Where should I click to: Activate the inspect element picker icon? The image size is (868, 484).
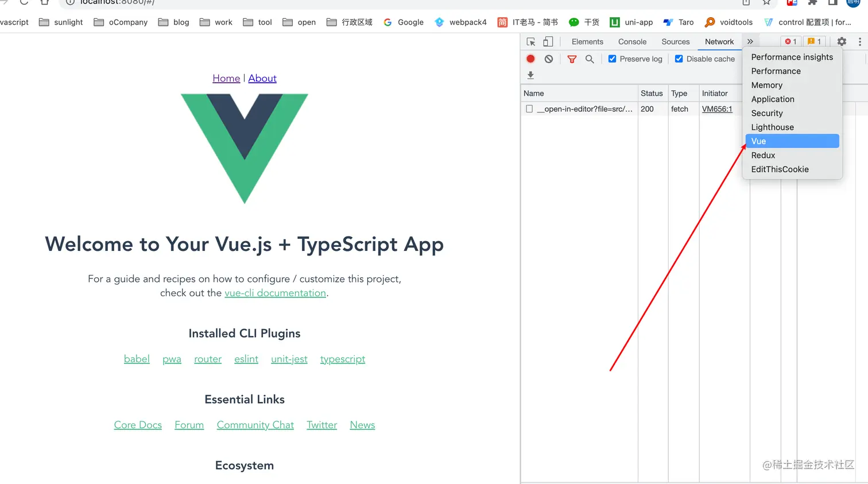531,41
